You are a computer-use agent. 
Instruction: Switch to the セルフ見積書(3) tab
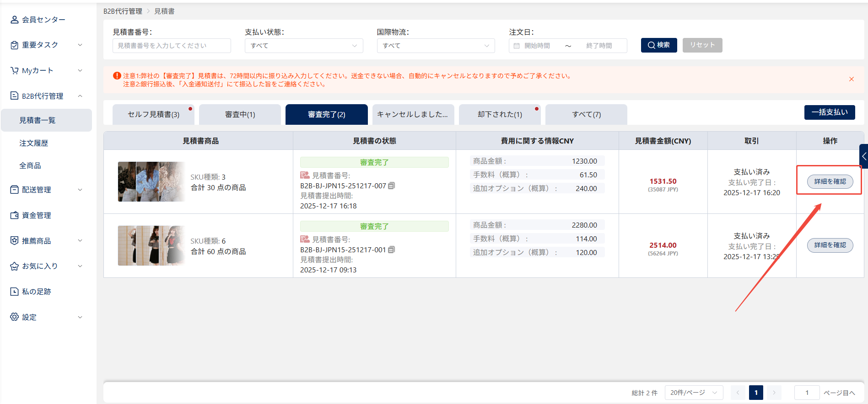(153, 114)
